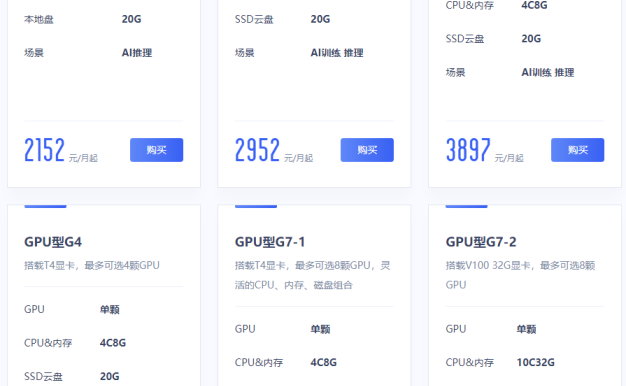Click SSD云盘 label in GPU型G4 card
This screenshot has width=626, height=386.
point(43,376)
